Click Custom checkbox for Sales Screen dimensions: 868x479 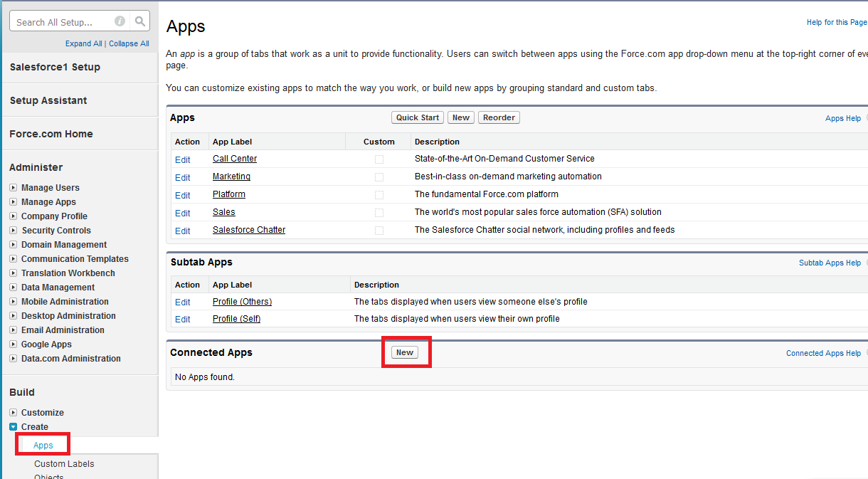[379, 213]
